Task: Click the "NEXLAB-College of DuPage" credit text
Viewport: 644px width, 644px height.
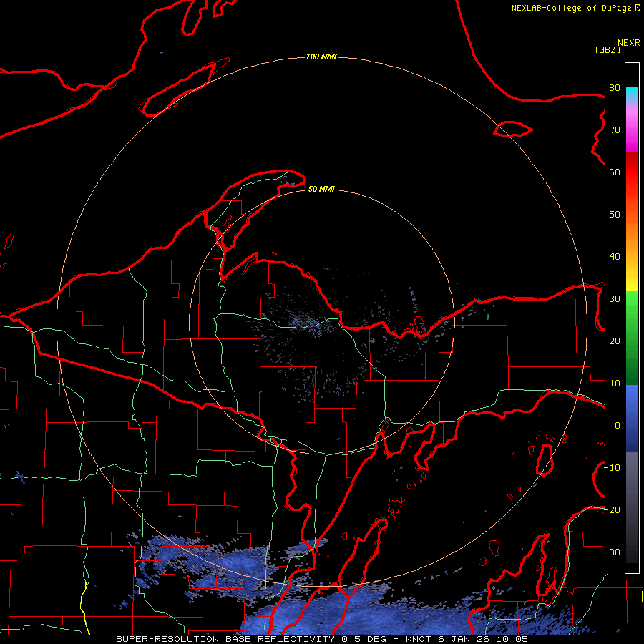Action: pyautogui.click(x=571, y=8)
